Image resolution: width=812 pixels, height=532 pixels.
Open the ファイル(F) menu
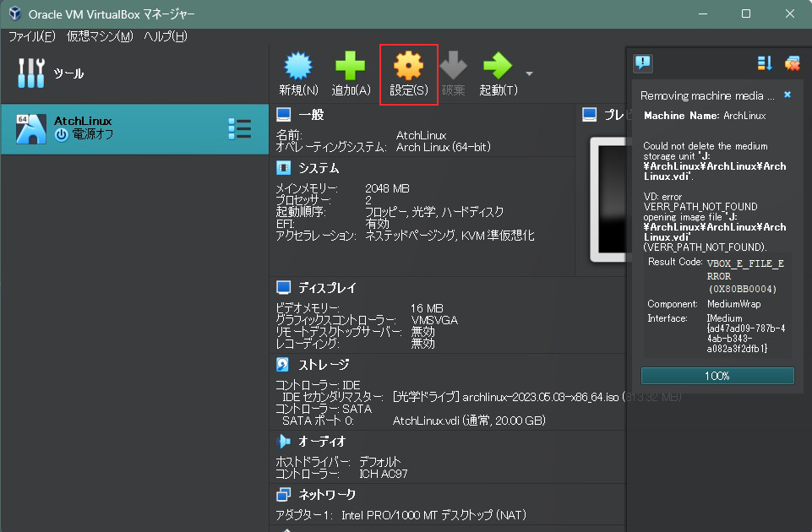(31, 36)
